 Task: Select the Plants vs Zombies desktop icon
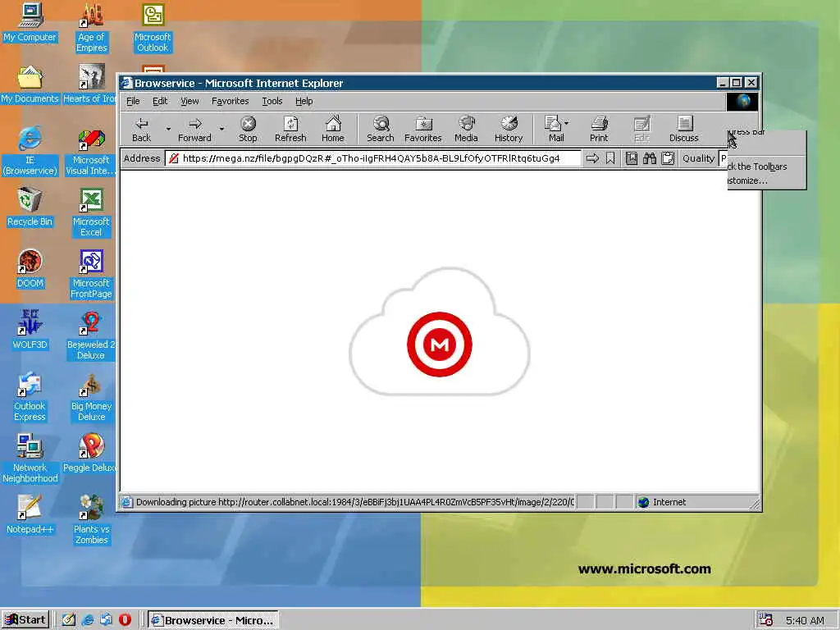pyautogui.click(x=91, y=519)
